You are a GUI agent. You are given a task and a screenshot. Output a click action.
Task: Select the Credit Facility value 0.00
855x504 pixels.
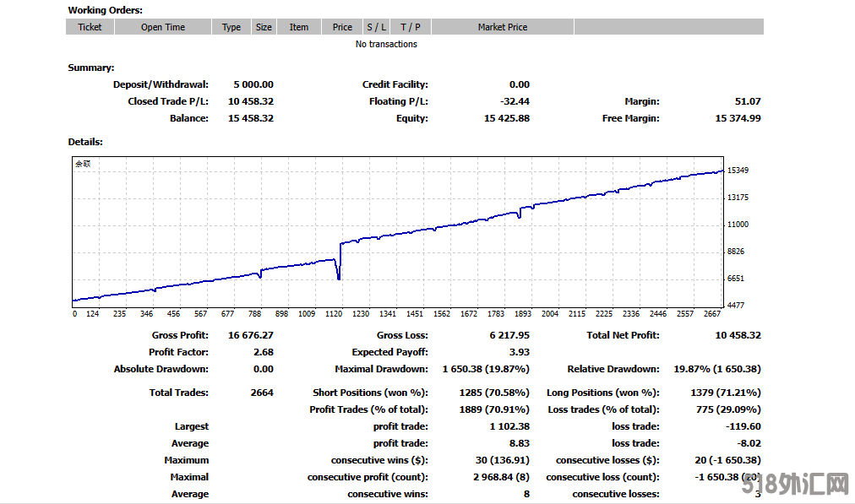click(519, 84)
